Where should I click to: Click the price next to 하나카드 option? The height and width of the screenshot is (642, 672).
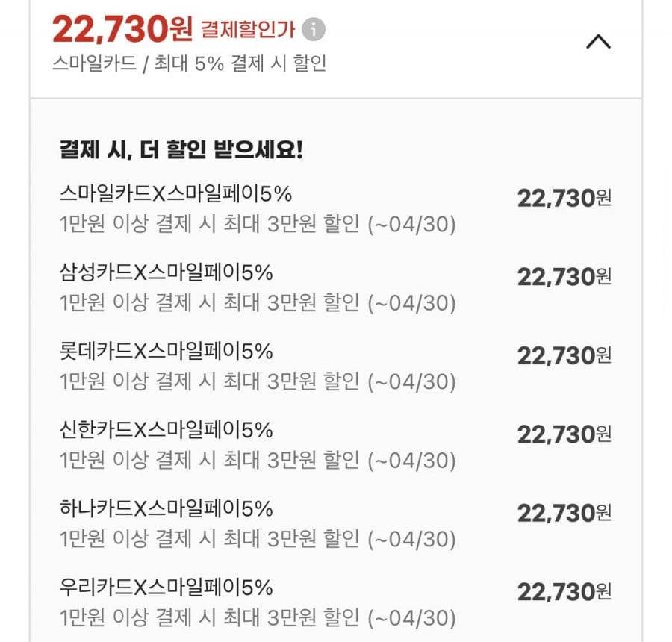pos(564,514)
